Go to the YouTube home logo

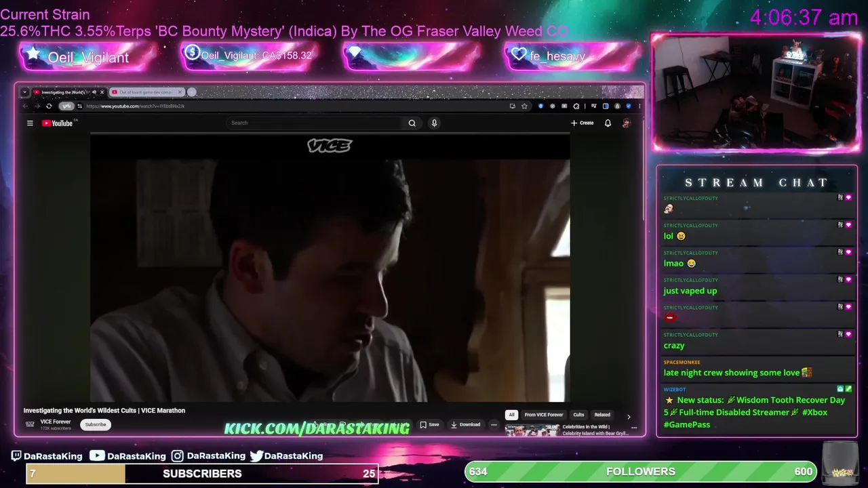(57, 123)
